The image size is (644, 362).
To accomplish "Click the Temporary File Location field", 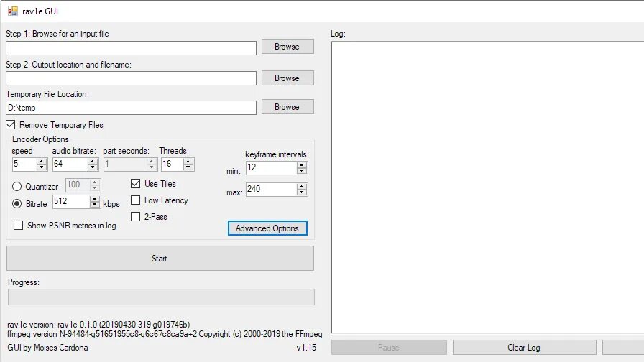I will point(131,108).
